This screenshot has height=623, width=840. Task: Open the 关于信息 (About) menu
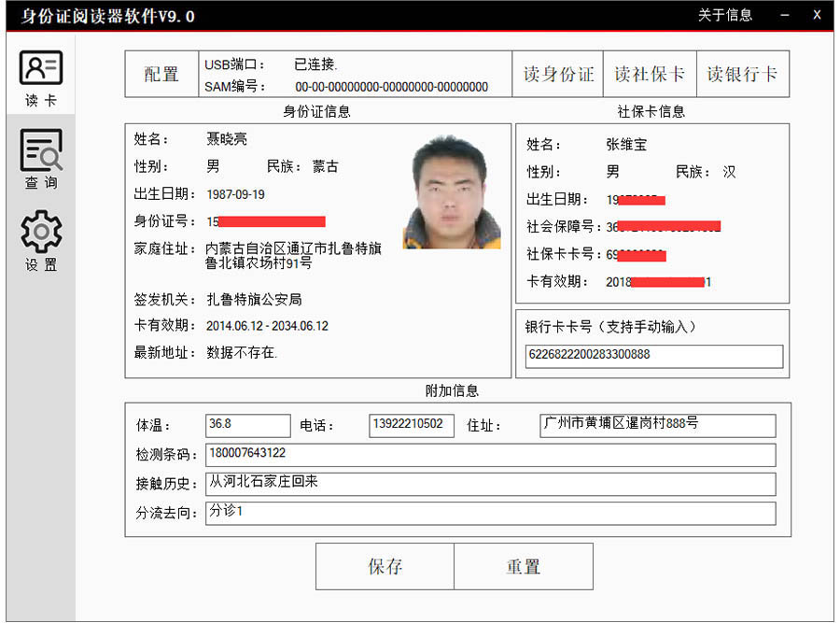click(x=723, y=15)
